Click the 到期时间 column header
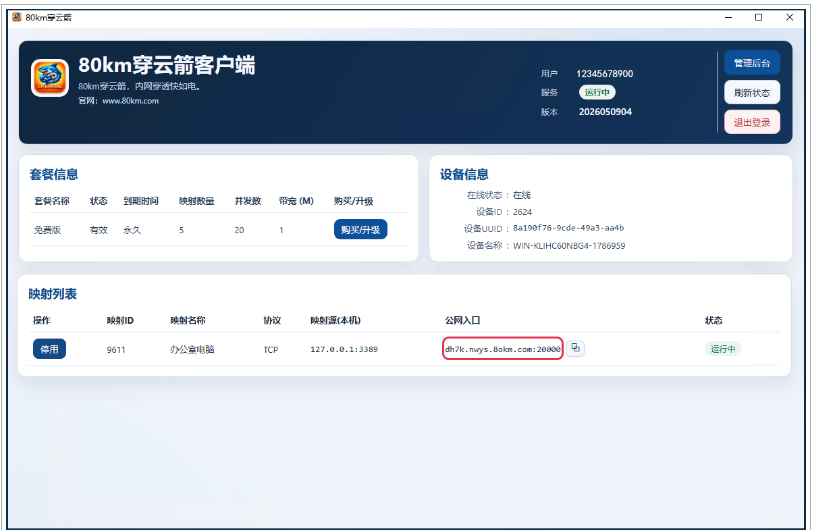The height and width of the screenshot is (530, 814). [141, 201]
